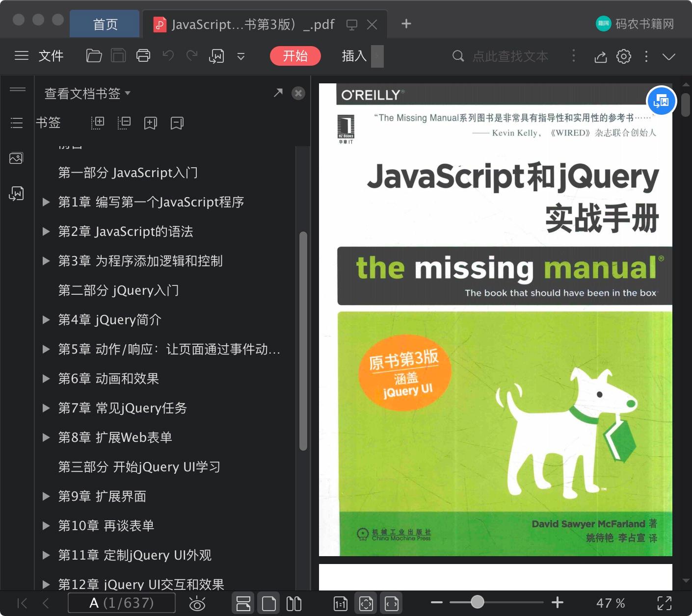Open the hamburger main menu icon
692x616 pixels.
point(22,56)
